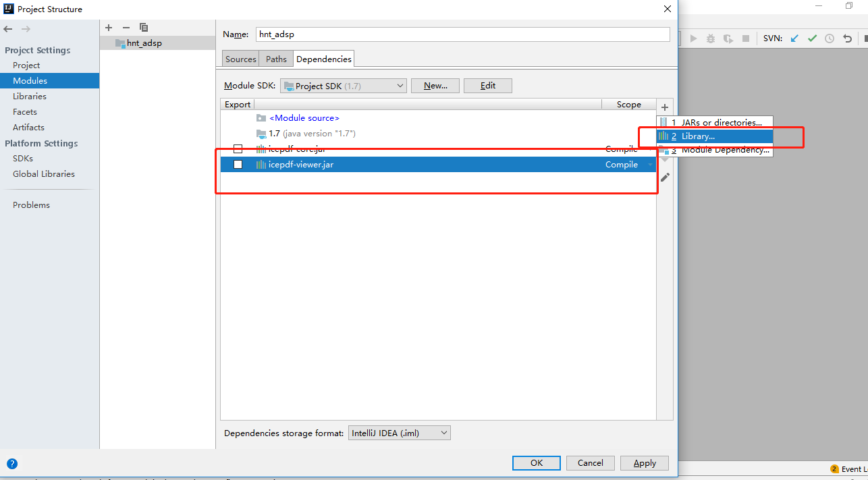Open the Dependencies storage format dropdown
868x480 pixels.
coord(399,433)
